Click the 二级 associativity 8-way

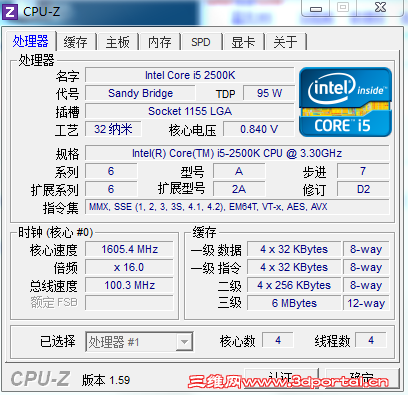(366, 285)
